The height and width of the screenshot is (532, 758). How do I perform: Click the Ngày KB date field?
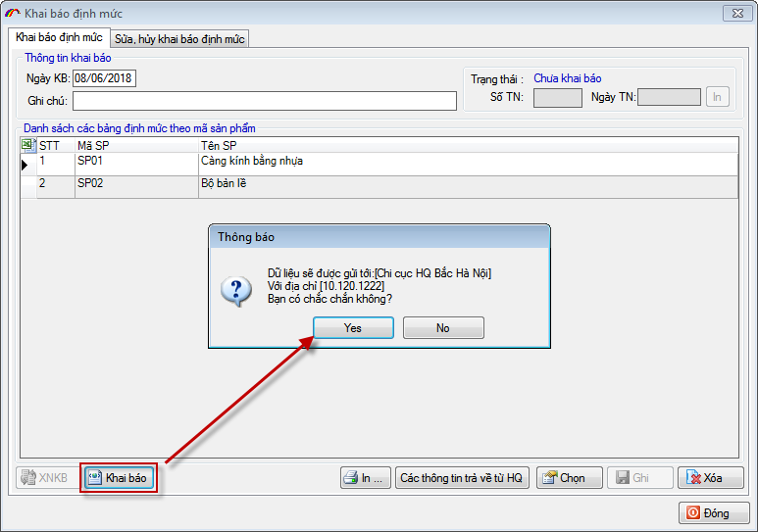pyautogui.click(x=104, y=78)
